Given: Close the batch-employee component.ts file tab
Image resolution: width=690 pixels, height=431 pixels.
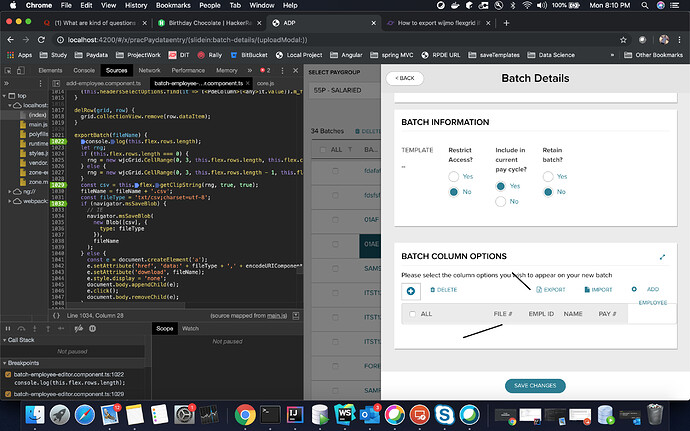Looking at the screenshot, I should click(x=248, y=83).
